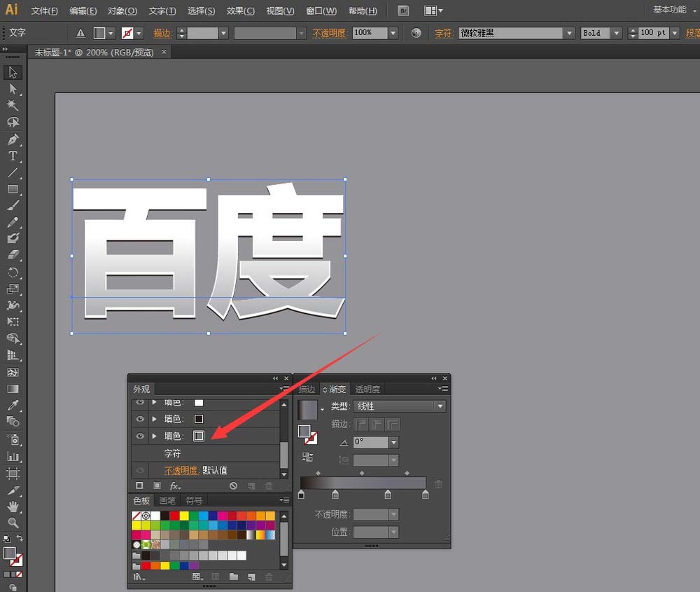Swap fill and stroke in toolbox

coord(19,538)
